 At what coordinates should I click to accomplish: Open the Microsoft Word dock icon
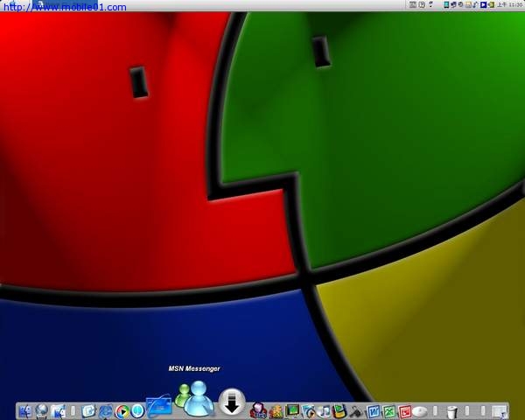(x=373, y=411)
